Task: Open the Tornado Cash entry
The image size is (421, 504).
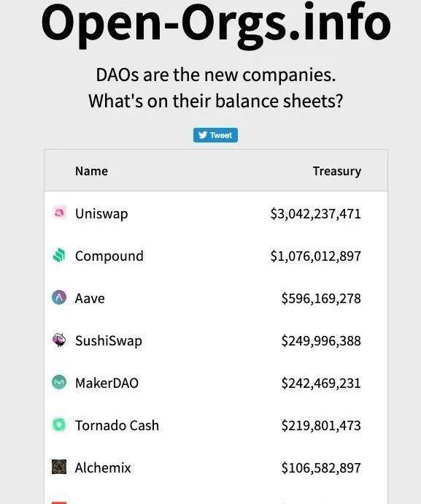Action: tap(117, 426)
